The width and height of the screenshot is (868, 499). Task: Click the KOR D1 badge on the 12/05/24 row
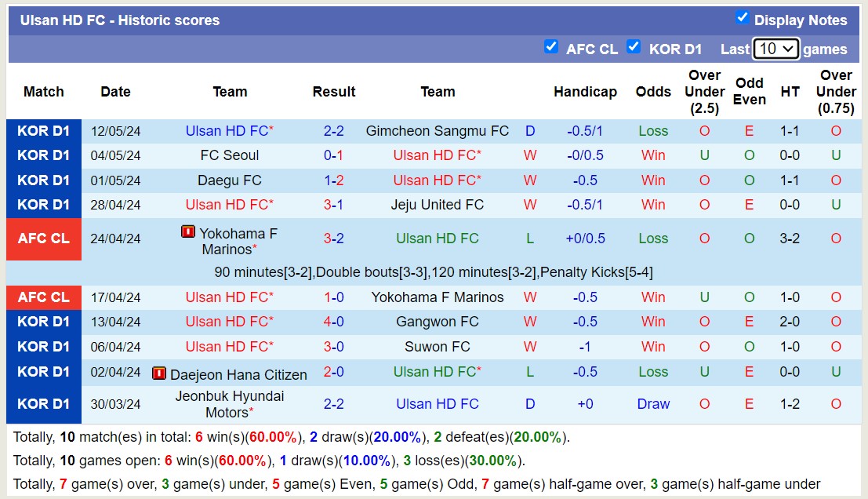point(43,130)
